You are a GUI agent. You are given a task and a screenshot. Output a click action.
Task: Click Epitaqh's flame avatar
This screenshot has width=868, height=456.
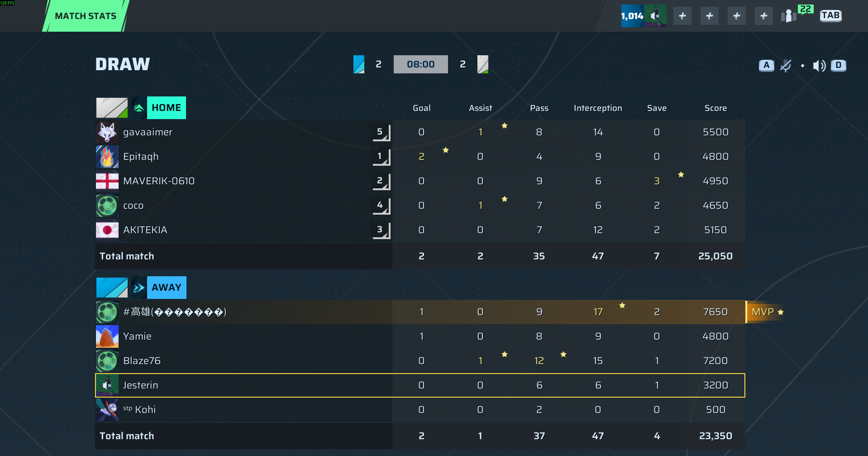pyautogui.click(x=107, y=157)
